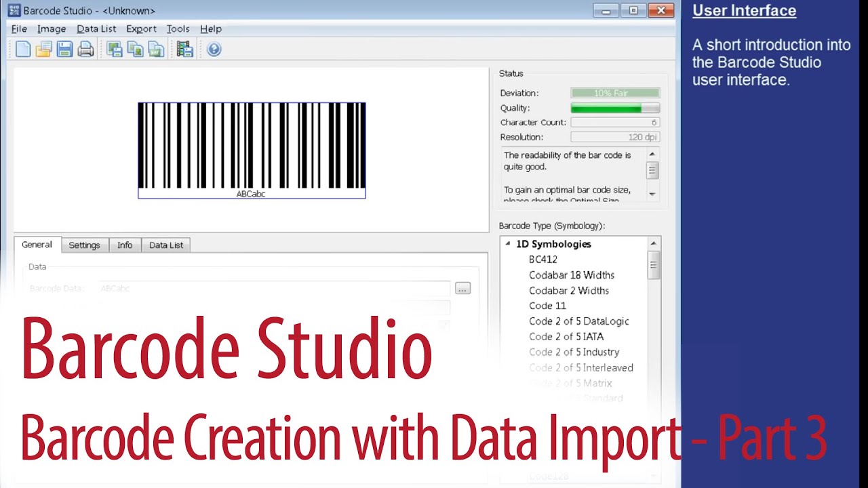Click status message scroll-down arrow
Viewport: 868px width, 488px height.
pos(652,195)
